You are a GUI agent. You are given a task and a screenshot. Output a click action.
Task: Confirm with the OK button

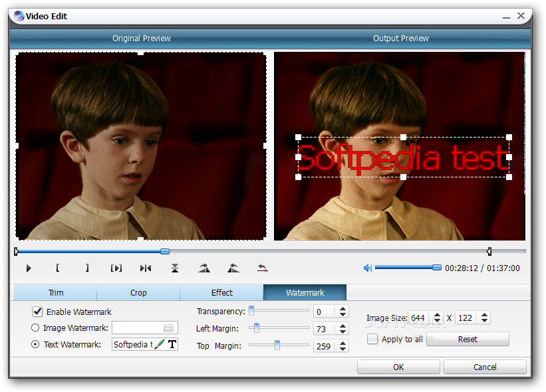(x=398, y=367)
